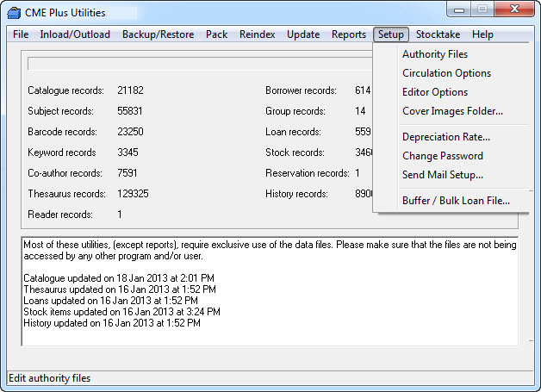The image size is (541, 392).
Task: Open the Help menu
Action: point(482,34)
